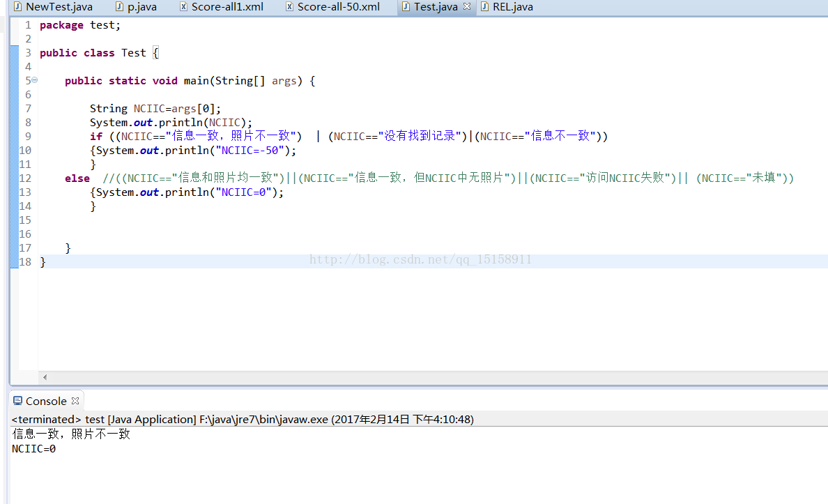Click the "else" keyword on line 12
Image resolution: width=828 pixels, height=504 pixels.
click(77, 178)
